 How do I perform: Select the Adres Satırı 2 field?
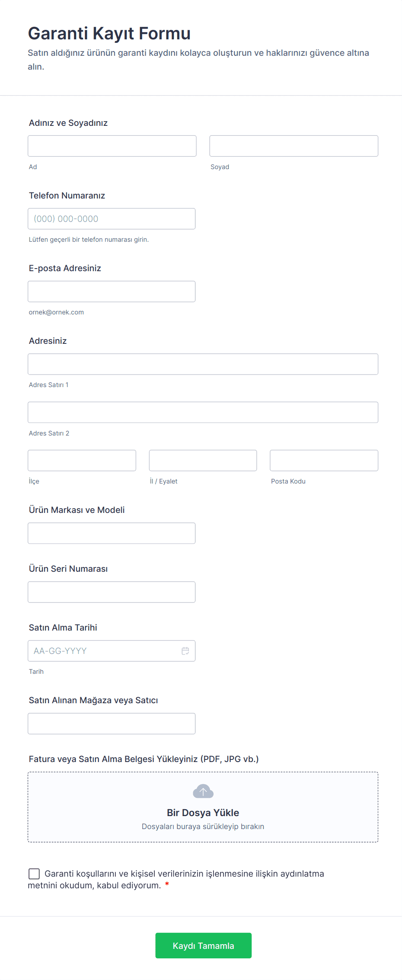[x=203, y=413]
